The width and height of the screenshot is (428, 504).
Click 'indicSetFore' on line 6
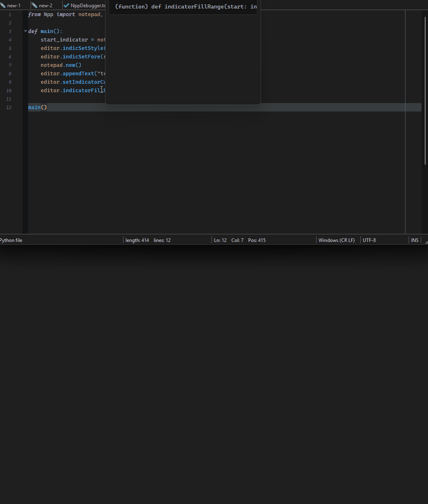pyautogui.click(x=81, y=57)
